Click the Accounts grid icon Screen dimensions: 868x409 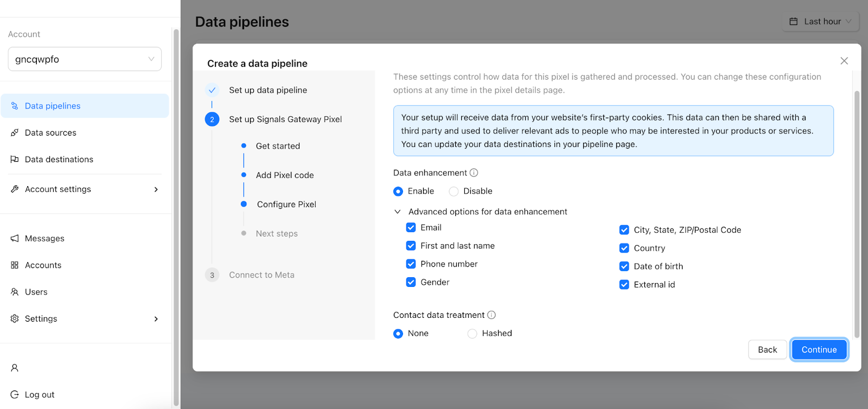click(x=15, y=265)
